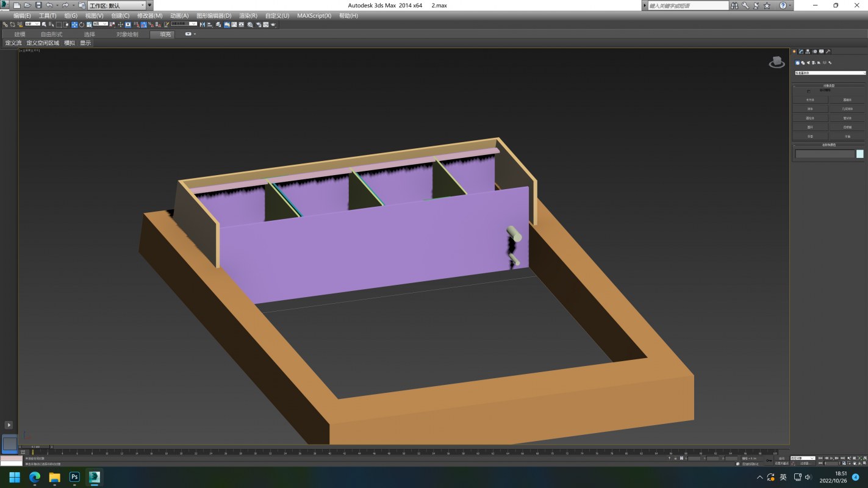Open the Curve Editor icon

pyautogui.click(x=234, y=24)
